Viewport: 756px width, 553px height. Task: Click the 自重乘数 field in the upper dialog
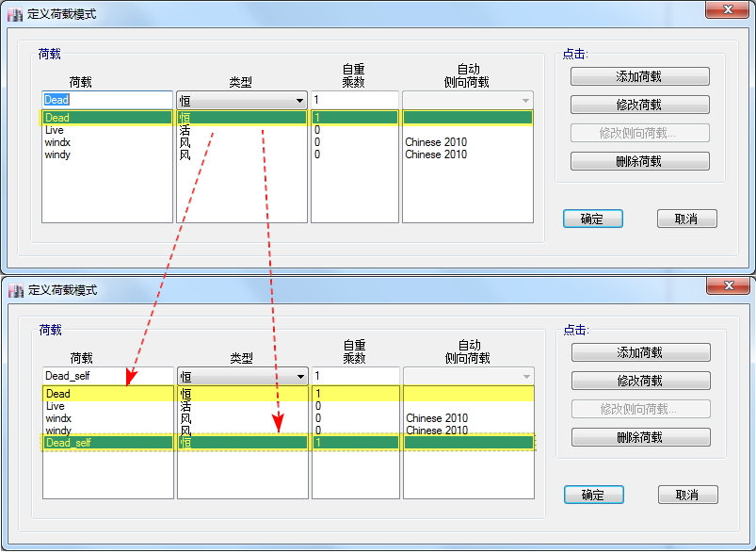coord(354,100)
